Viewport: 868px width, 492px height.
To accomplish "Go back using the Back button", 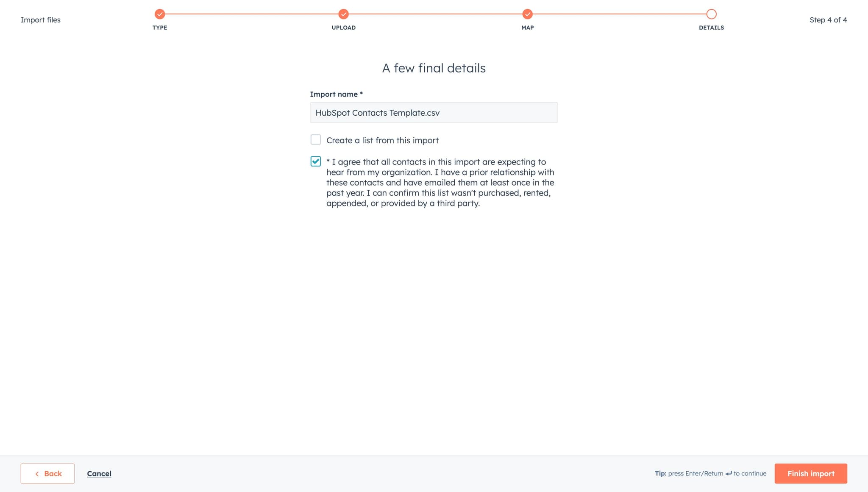I will point(47,473).
